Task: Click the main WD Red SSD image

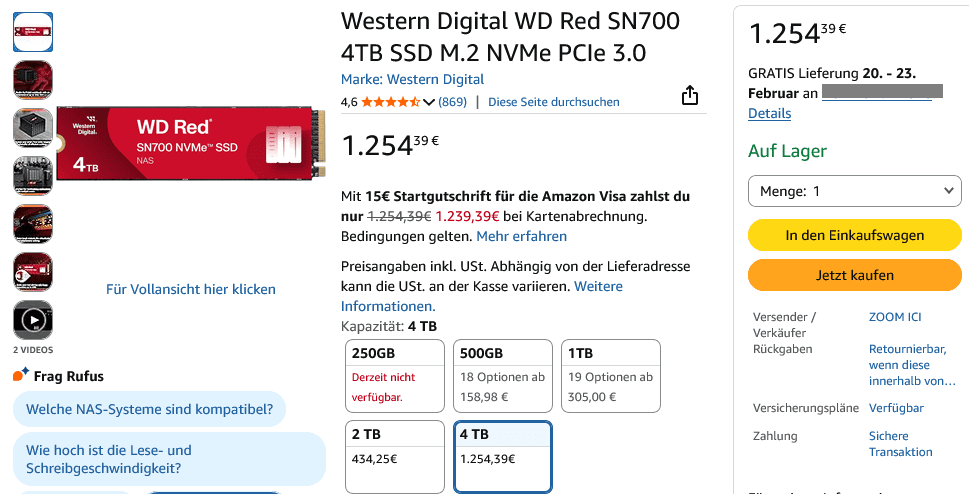Action: click(190, 143)
